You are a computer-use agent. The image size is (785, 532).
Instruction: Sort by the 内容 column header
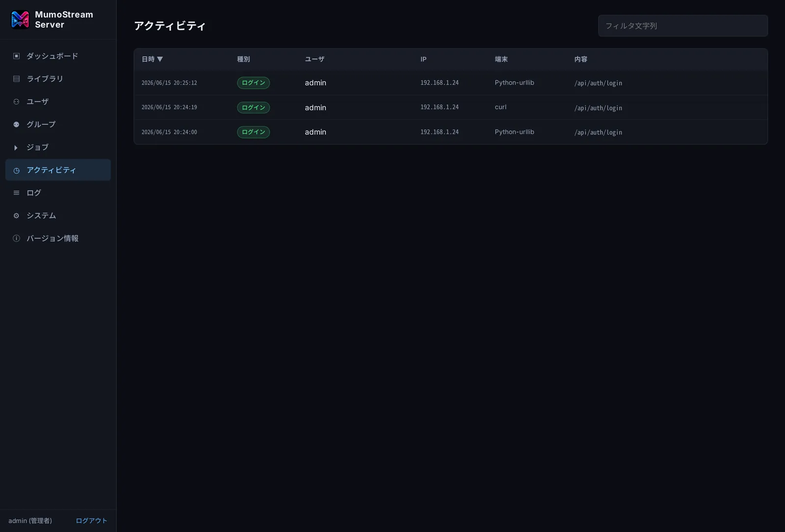point(580,59)
